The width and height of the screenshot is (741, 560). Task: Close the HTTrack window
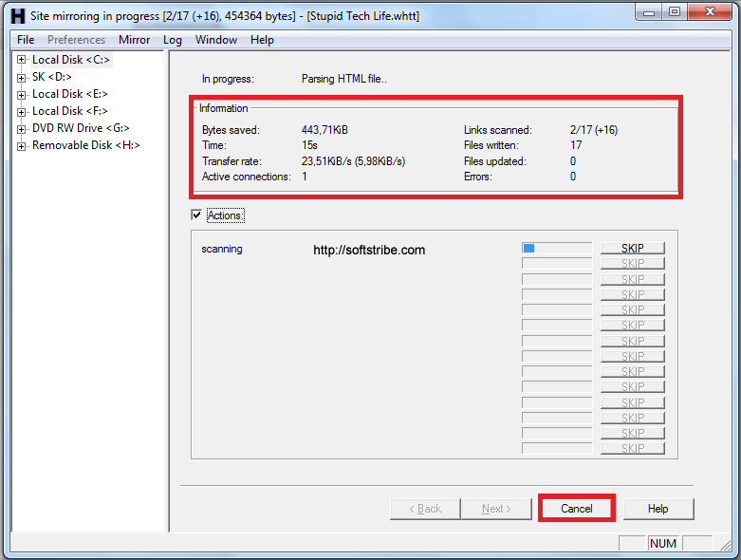click(x=710, y=12)
